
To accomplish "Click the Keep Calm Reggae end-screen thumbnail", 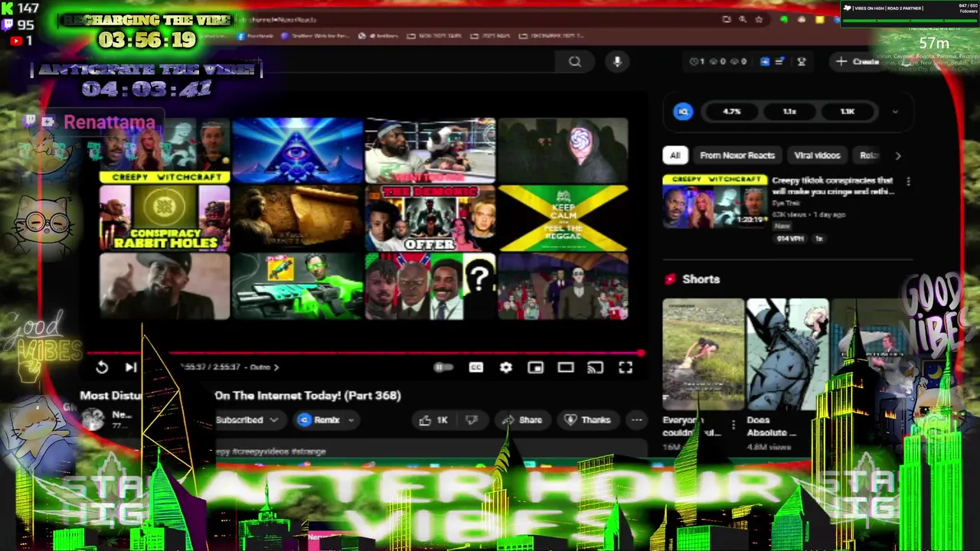I will (x=563, y=218).
